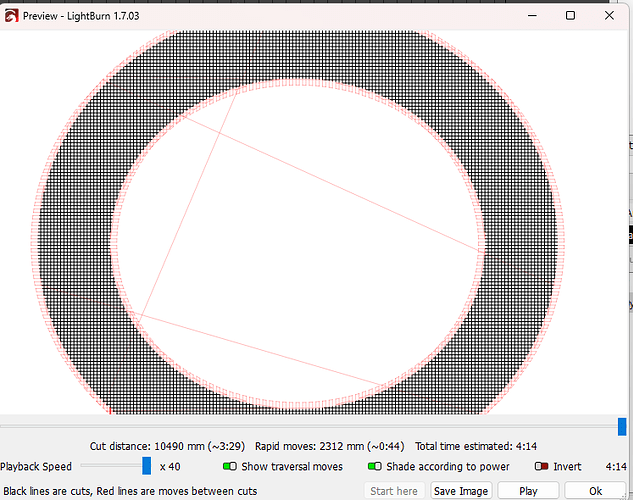Close the Preview window
The height and width of the screenshot is (500, 633).
coord(609,16)
